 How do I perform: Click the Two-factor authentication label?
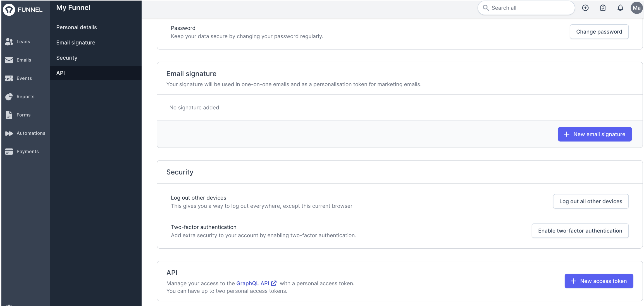(204, 227)
